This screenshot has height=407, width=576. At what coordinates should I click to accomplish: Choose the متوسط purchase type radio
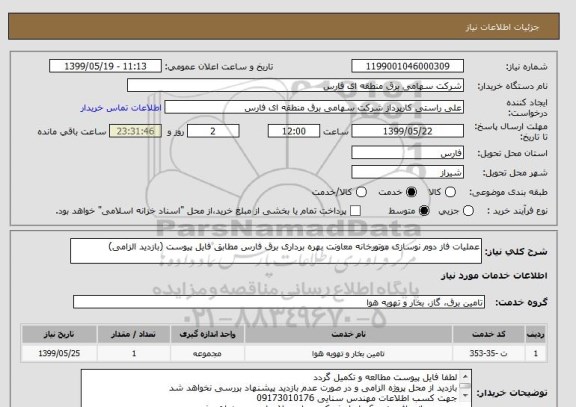click(x=424, y=211)
